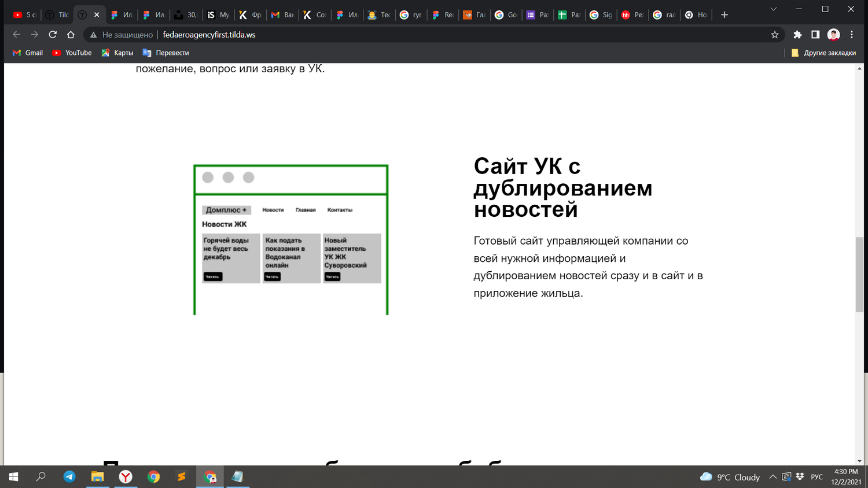
Task: Switch to the '30,' tab
Action: [x=186, y=15]
